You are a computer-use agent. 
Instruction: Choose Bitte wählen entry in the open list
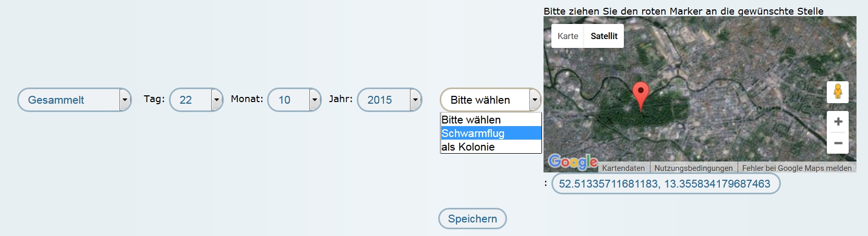point(490,120)
